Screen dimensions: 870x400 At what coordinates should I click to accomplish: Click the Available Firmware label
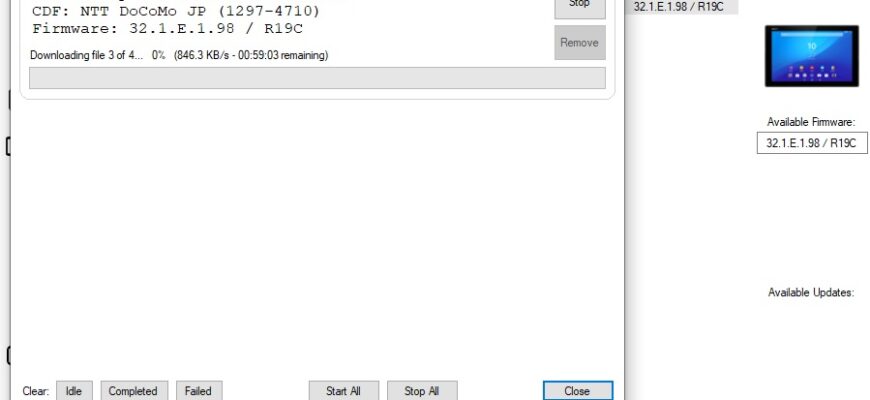tap(811, 122)
